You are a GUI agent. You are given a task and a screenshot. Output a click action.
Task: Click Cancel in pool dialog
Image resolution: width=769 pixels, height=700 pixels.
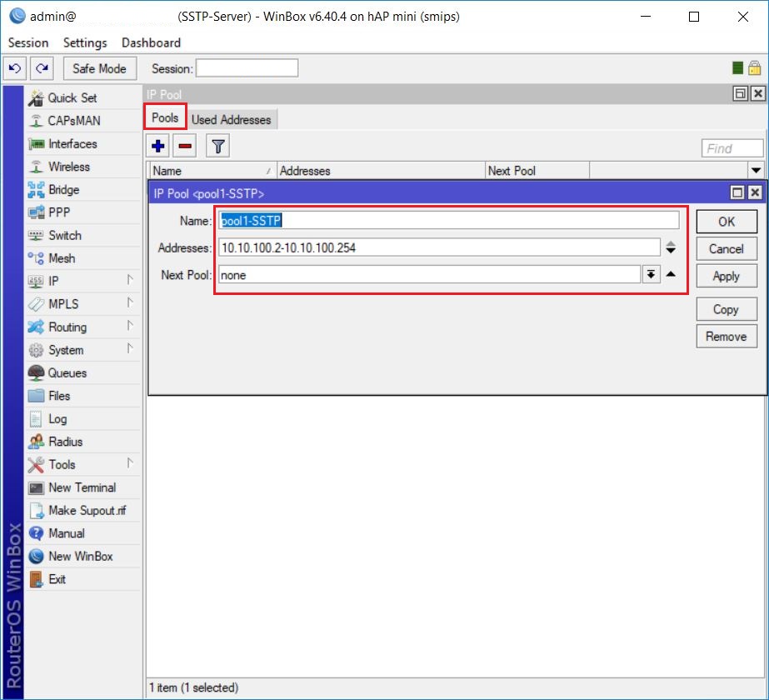[727, 249]
